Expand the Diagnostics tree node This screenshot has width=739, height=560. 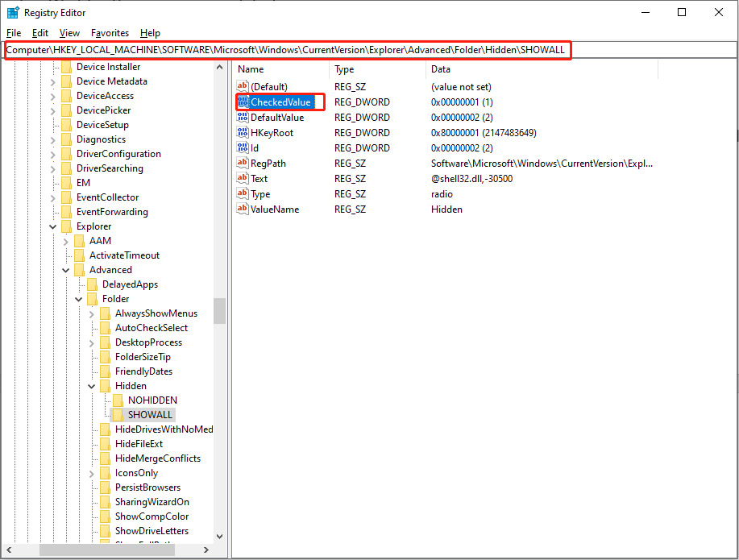53,140
